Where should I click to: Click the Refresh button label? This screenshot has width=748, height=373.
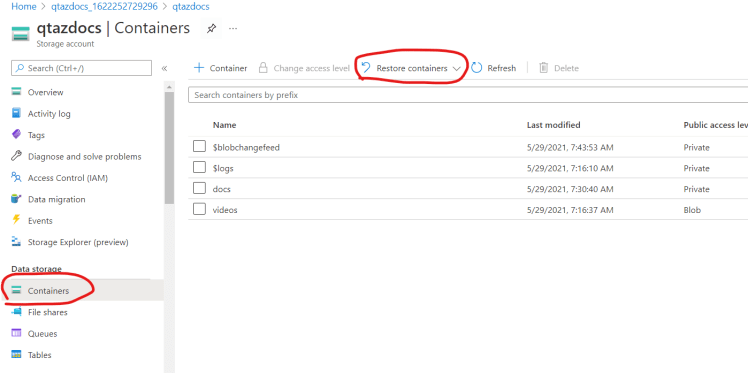click(501, 68)
